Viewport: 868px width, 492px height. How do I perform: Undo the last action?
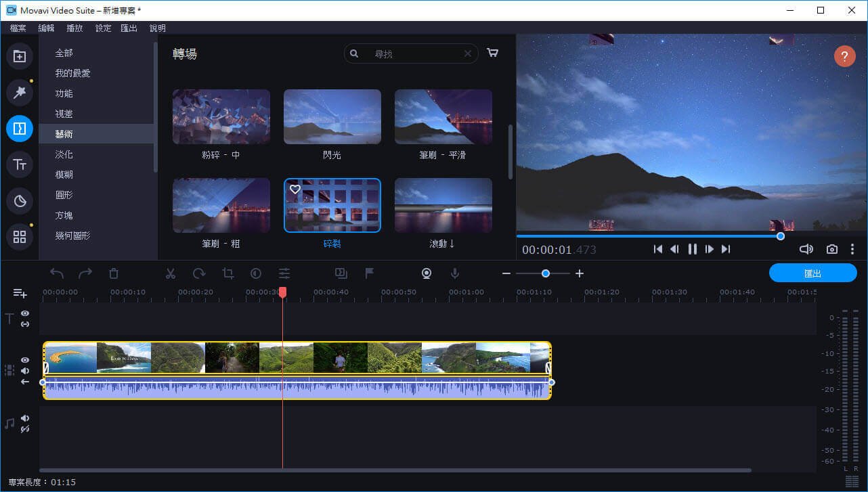[x=57, y=273]
